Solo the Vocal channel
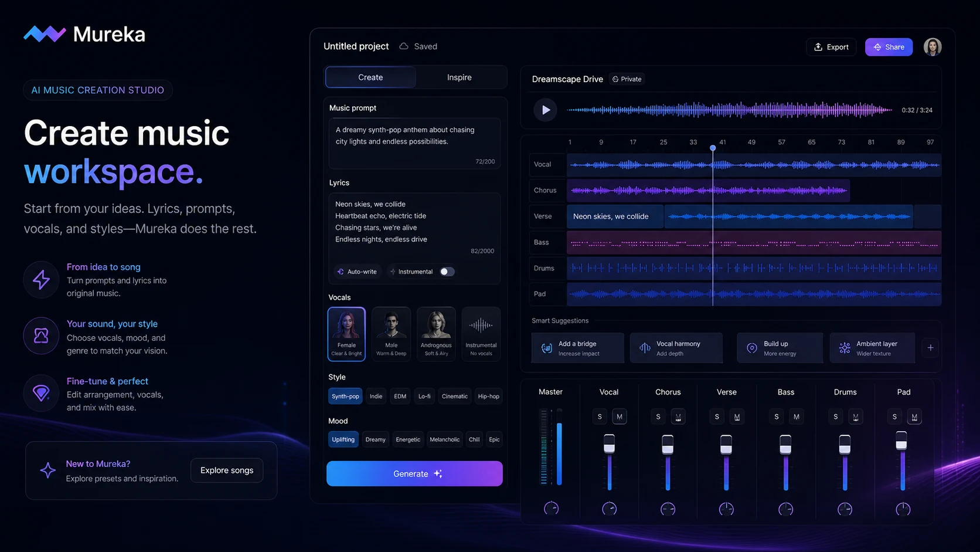This screenshot has height=552, width=980. (x=600, y=416)
